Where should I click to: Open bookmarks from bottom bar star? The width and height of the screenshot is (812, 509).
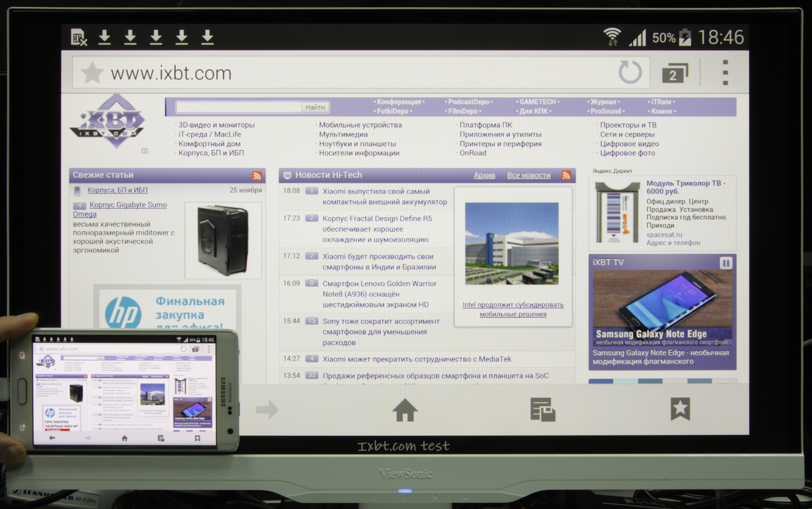pyautogui.click(x=680, y=409)
